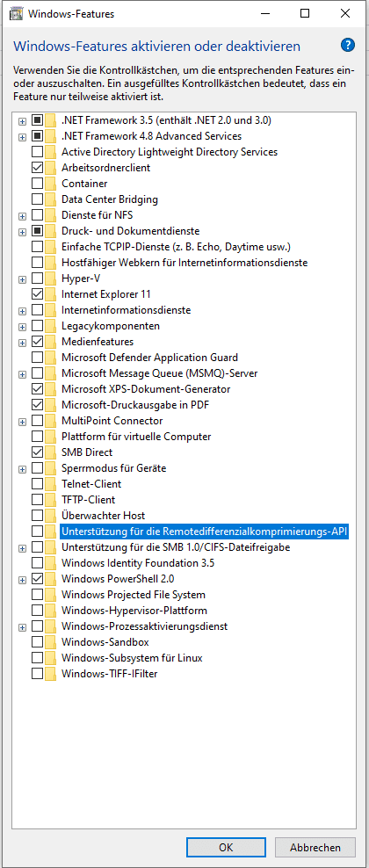Expand the Windows PowerShell 2.0 node
The width and height of the screenshot is (369, 868).
pos(22,580)
